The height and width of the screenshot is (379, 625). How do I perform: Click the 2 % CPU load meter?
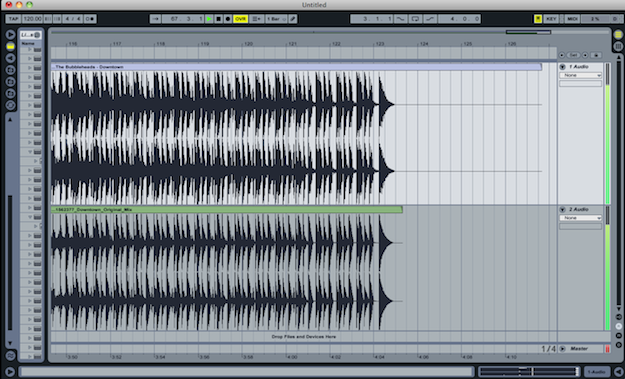point(595,19)
